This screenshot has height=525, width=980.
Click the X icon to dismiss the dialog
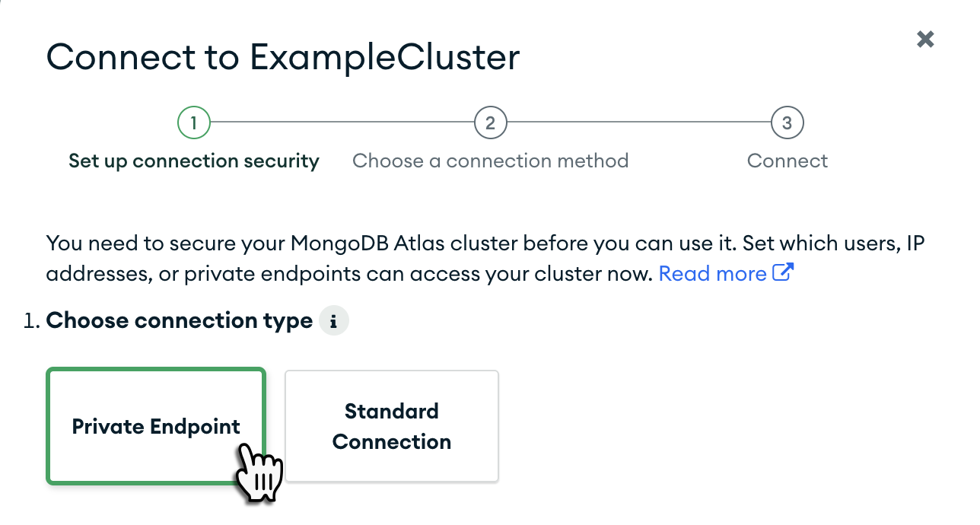tap(925, 39)
